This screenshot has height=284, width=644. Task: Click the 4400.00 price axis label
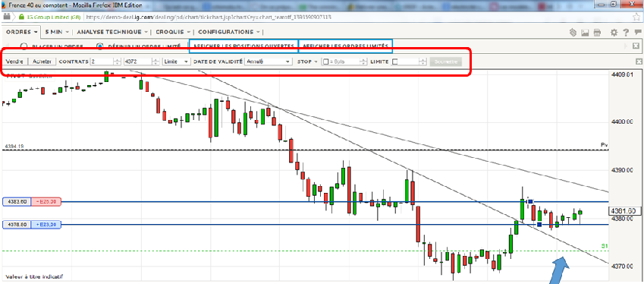tap(623, 122)
